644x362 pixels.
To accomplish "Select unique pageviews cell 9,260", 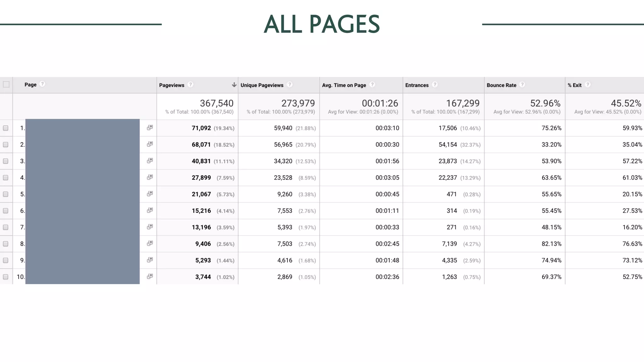I will point(285,194).
